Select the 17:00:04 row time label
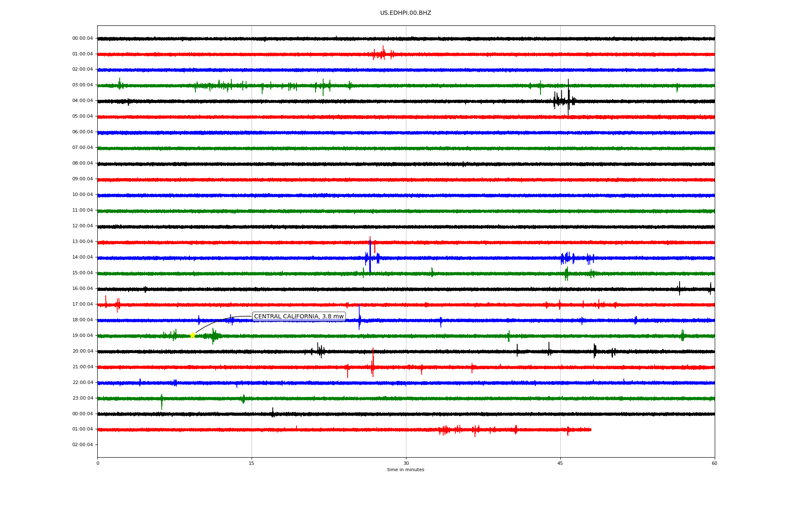812x508 pixels. [82, 304]
